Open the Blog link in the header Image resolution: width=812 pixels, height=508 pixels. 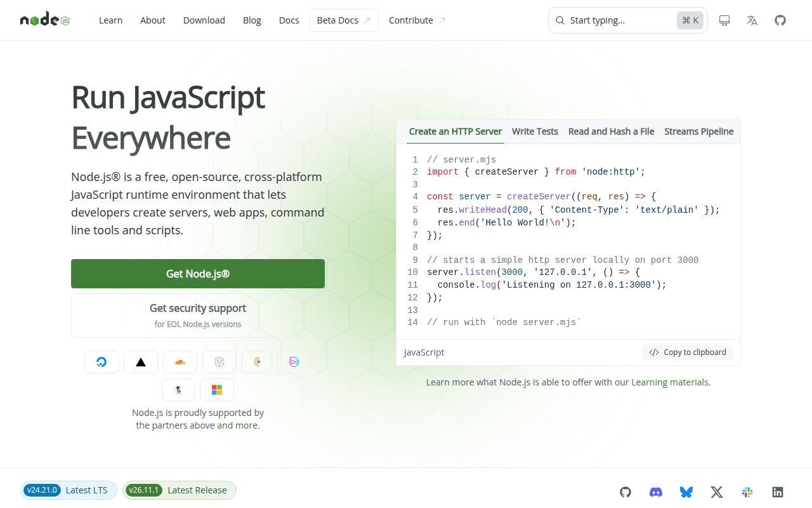252,20
